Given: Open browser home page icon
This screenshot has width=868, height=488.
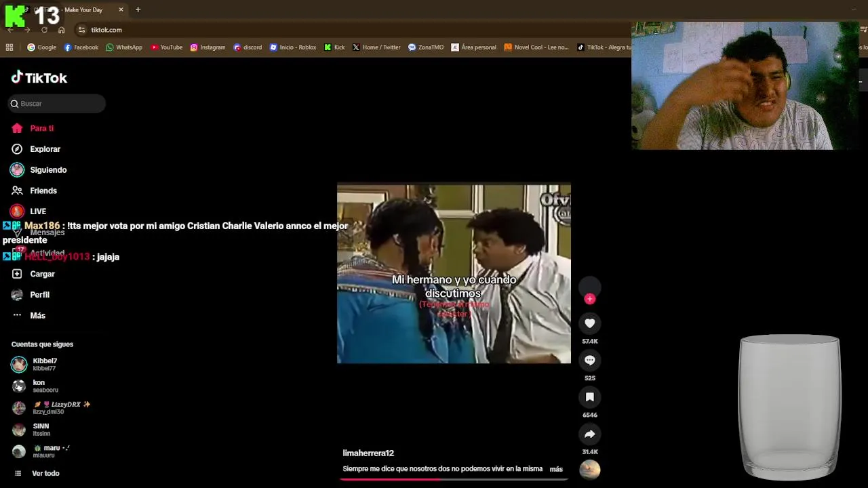Looking at the screenshot, I should pyautogui.click(x=61, y=30).
